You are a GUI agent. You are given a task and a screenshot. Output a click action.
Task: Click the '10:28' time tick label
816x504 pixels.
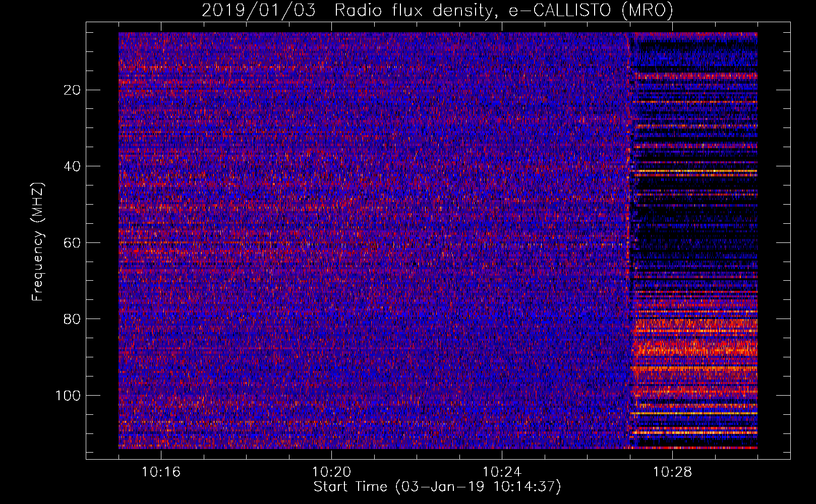coord(672,472)
